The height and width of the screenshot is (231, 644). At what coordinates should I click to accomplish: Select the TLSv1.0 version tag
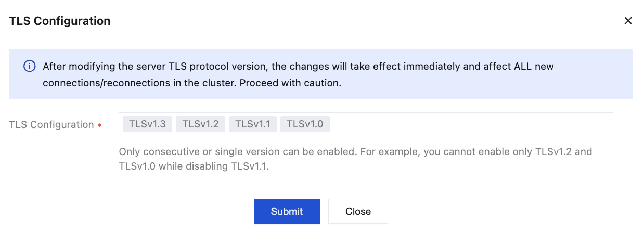[x=305, y=124]
